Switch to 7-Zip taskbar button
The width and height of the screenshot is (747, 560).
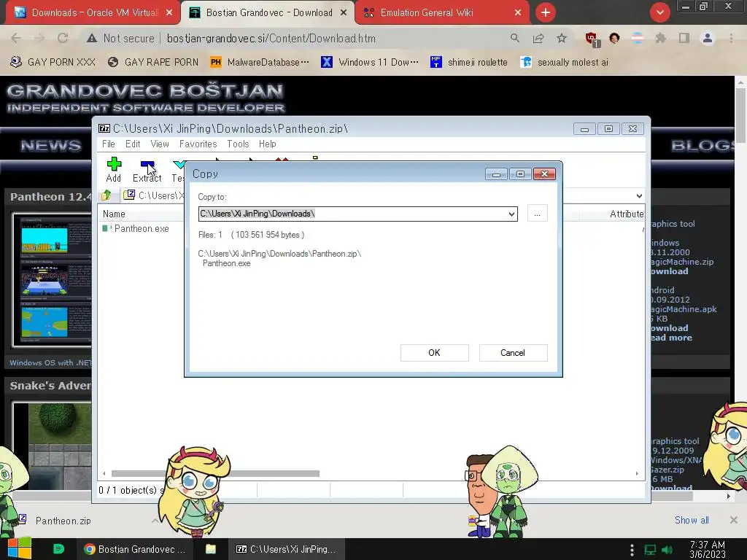(286, 549)
